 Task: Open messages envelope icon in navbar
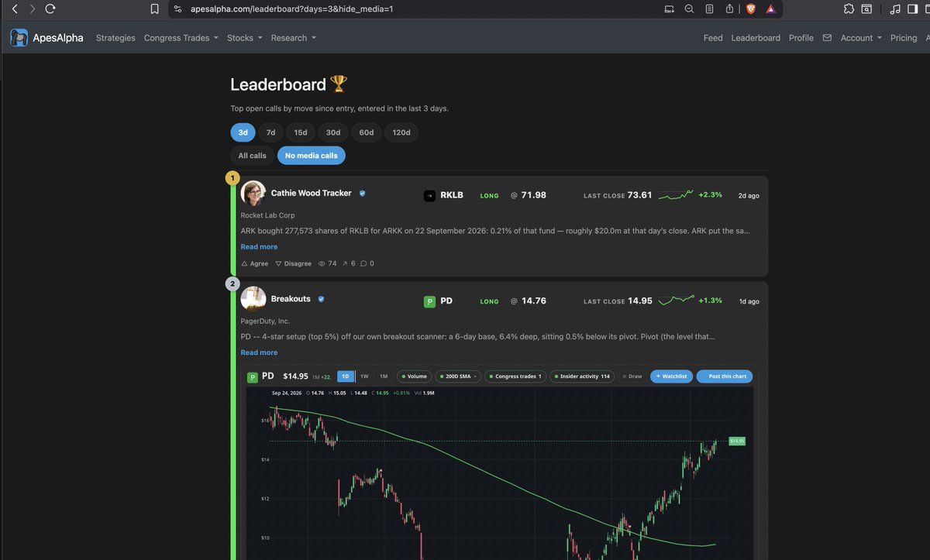tap(827, 37)
